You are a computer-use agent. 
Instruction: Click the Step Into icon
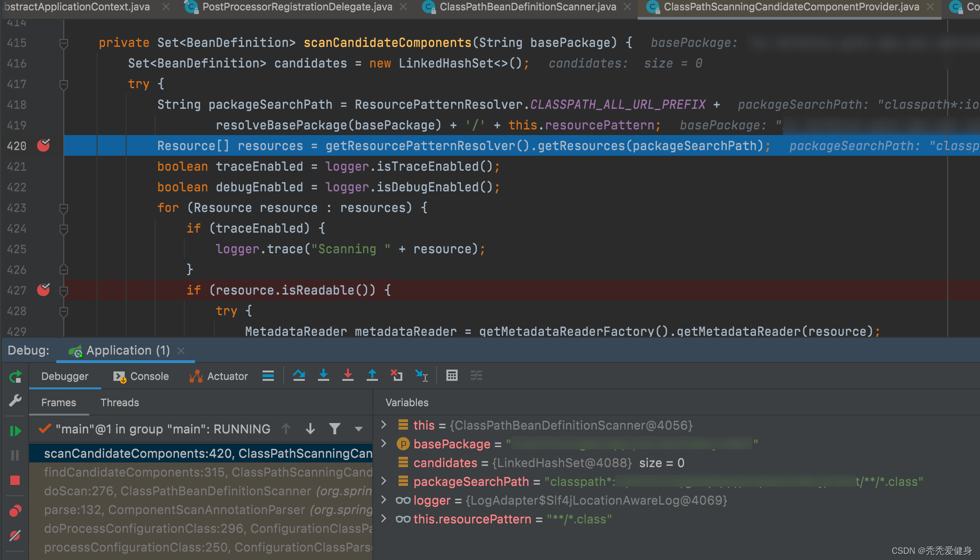click(323, 376)
